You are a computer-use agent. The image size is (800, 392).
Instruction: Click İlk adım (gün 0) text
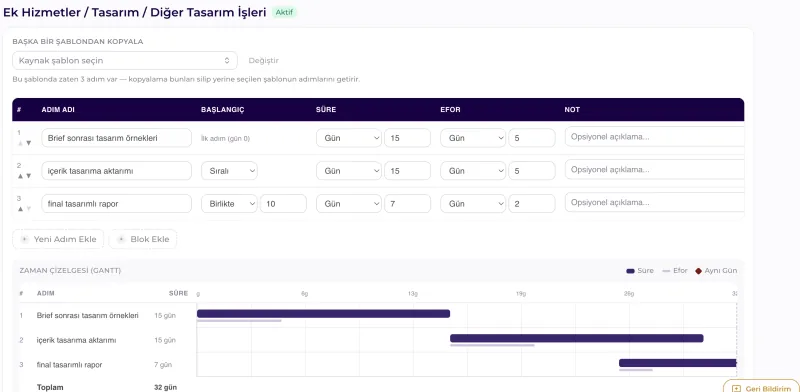(x=226, y=138)
